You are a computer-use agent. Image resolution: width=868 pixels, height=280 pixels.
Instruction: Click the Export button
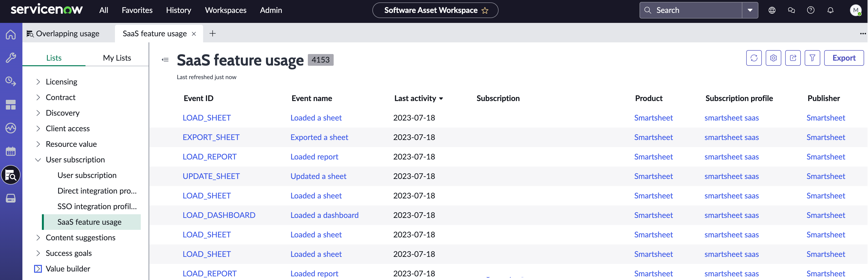pyautogui.click(x=844, y=58)
